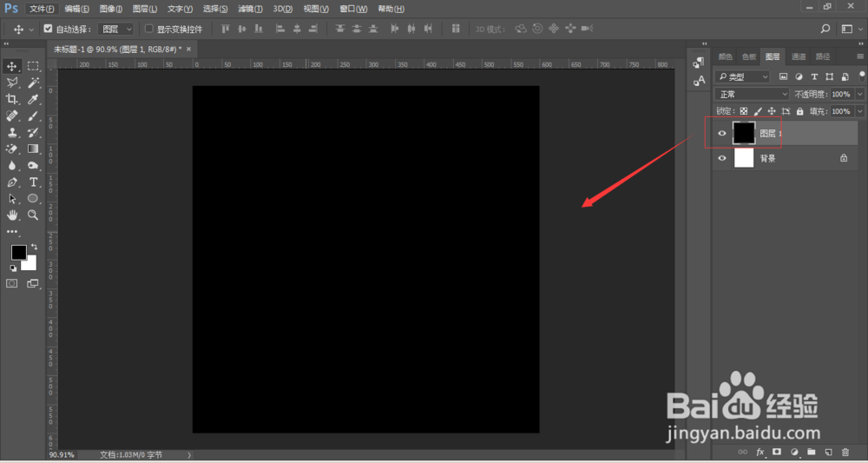Select the Crop tool
This screenshot has height=463, width=868.
point(11,100)
